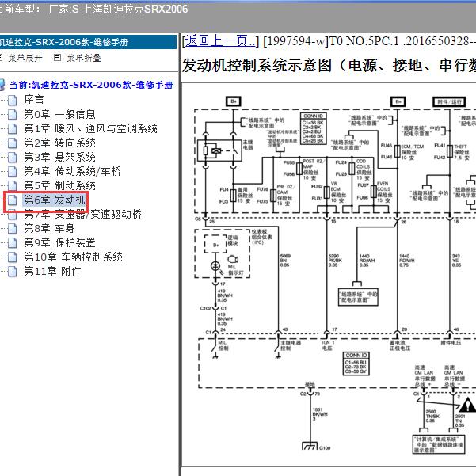The width and height of the screenshot is (476, 476).
Task: Click the page icon beside 第0章
Action: click(13, 114)
